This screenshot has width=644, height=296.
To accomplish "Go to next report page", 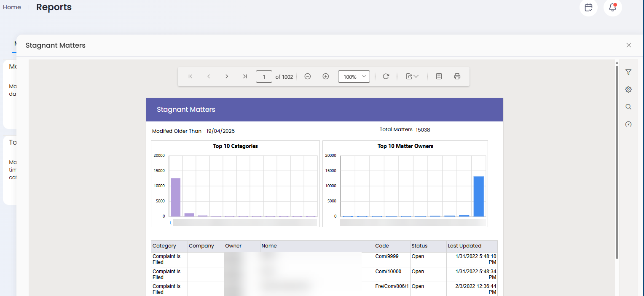I will point(227,76).
